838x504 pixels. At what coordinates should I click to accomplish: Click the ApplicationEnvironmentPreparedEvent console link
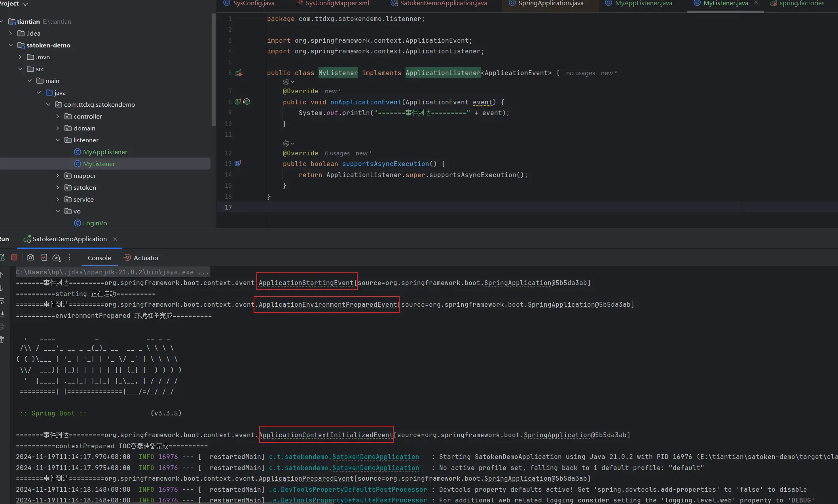[x=328, y=304]
